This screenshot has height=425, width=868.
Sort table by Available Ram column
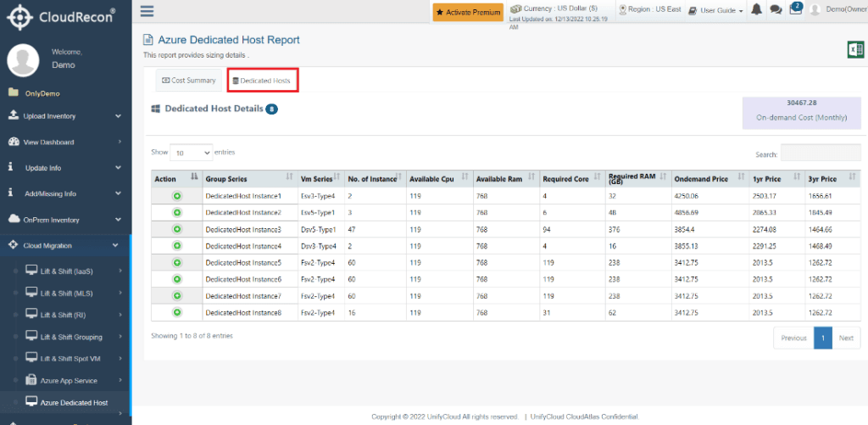pyautogui.click(x=506, y=178)
